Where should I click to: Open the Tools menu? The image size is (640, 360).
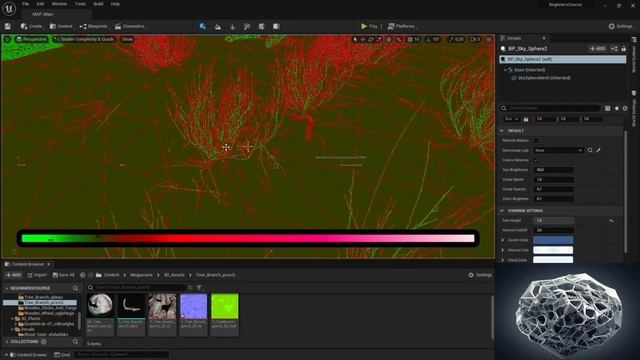click(80, 4)
